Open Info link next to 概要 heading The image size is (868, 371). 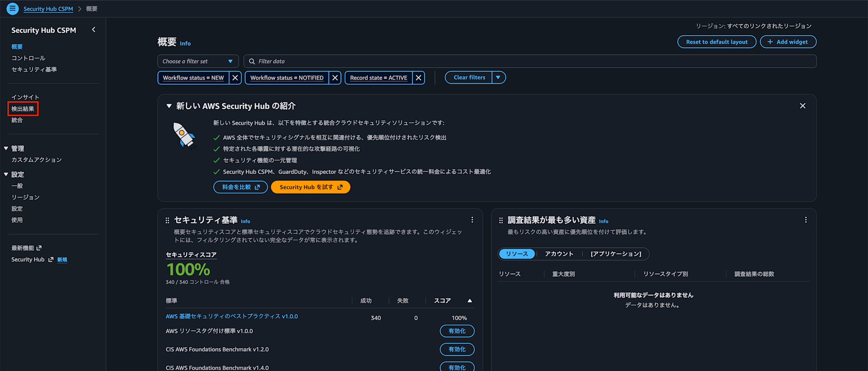[185, 43]
